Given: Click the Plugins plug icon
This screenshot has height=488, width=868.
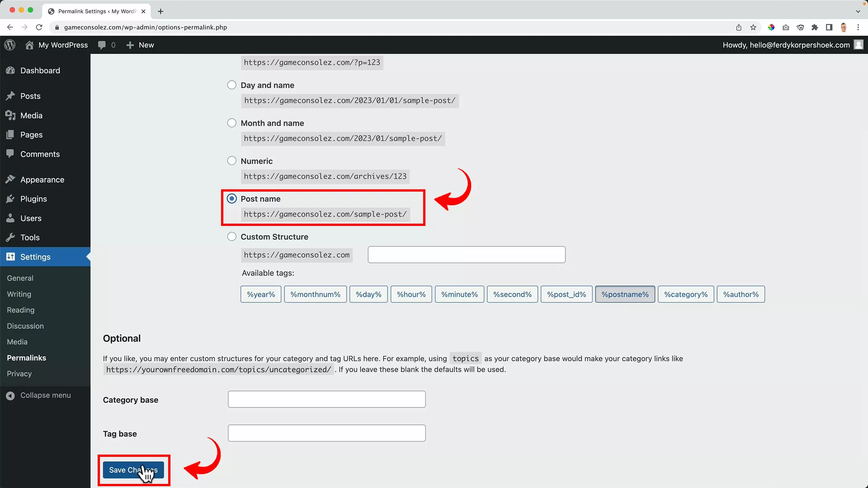Looking at the screenshot, I should click(10, 199).
